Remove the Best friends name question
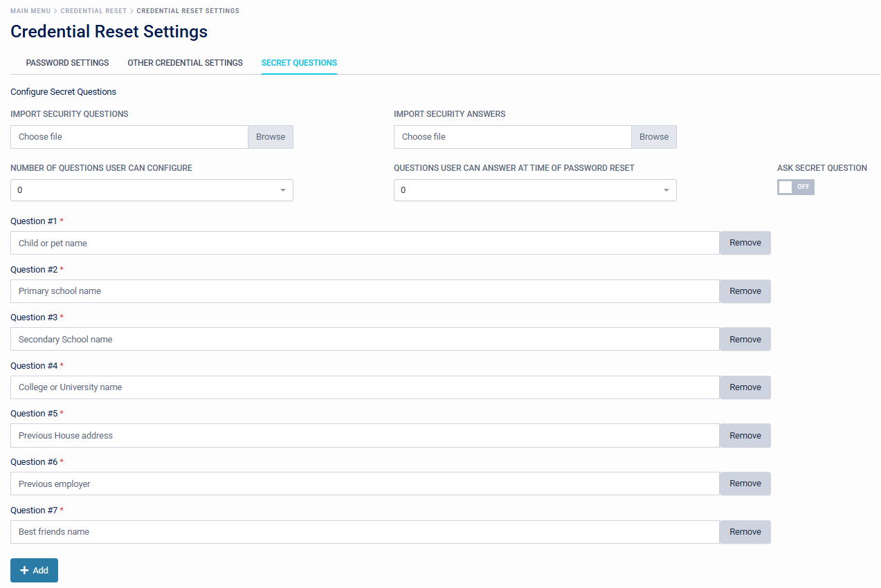This screenshot has height=588, width=881. pyautogui.click(x=745, y=532)
